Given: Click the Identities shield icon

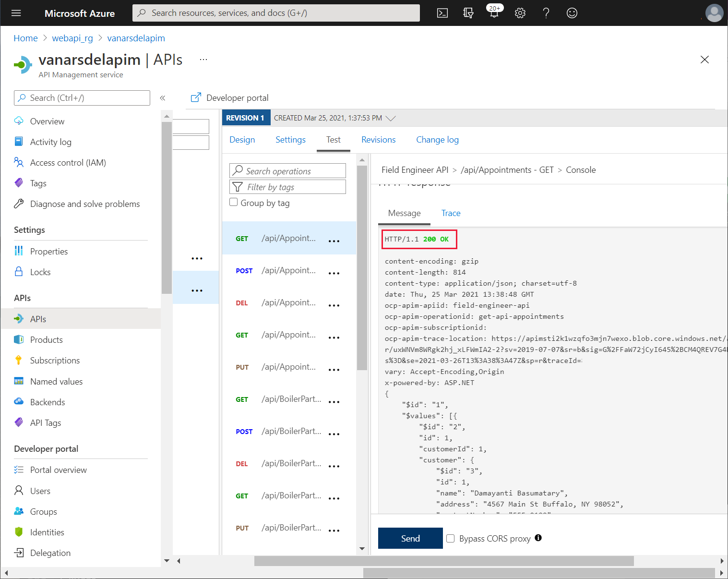Looking at the screenshot, I should [x=19, y=532].
